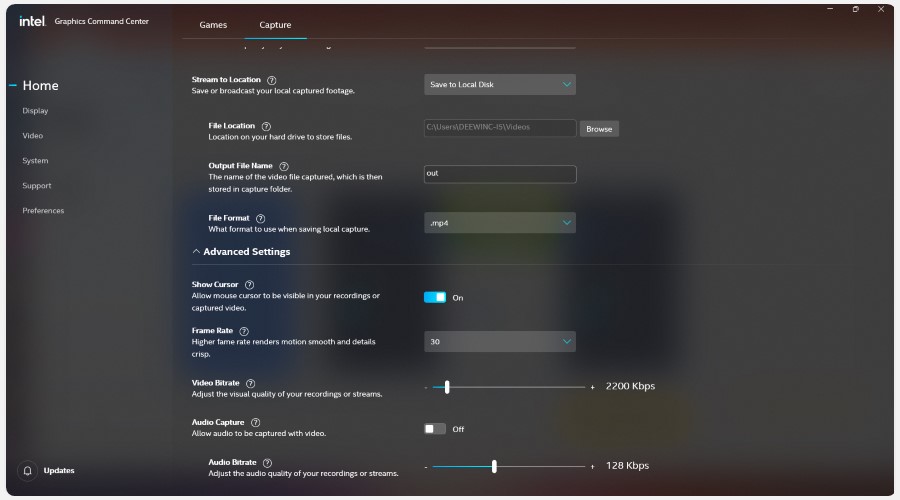Screen dimensions: 900x500
Task: Increase audio bitrate with plus icon
Action: 592,467
